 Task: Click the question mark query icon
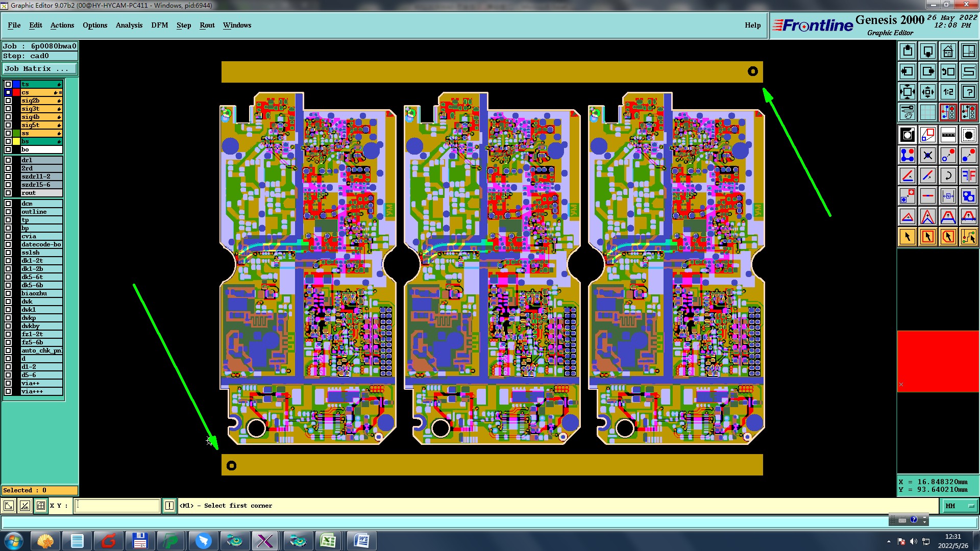968,92
